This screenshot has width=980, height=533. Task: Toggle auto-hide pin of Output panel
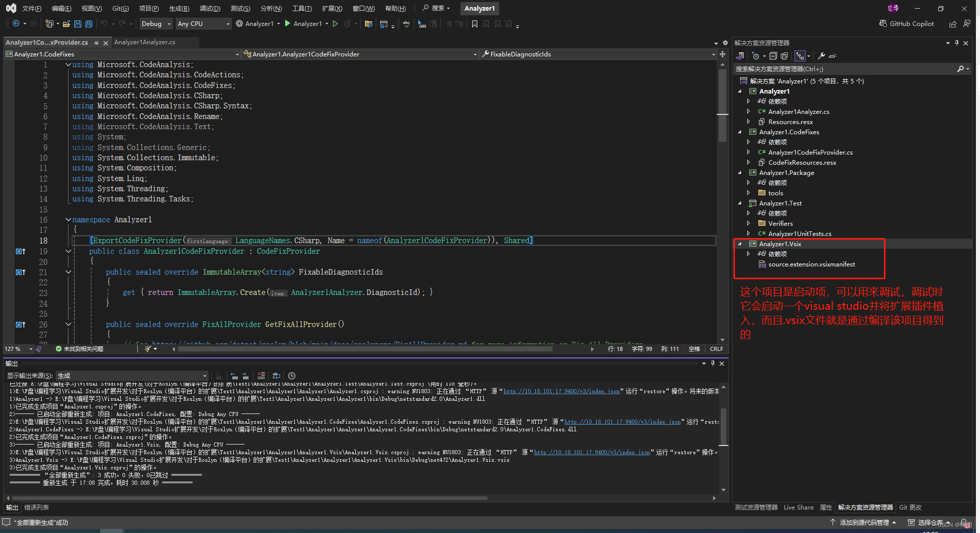click(713, 363)
